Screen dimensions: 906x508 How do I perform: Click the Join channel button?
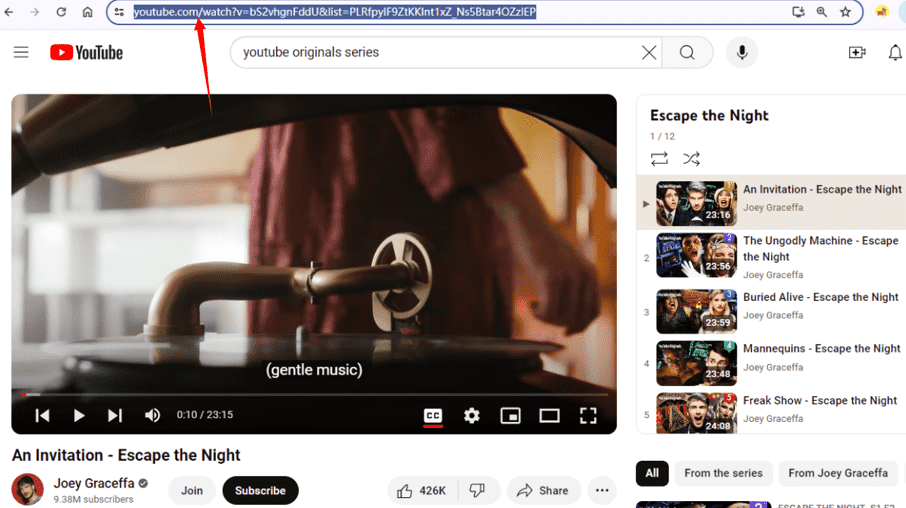click(192, 490)
